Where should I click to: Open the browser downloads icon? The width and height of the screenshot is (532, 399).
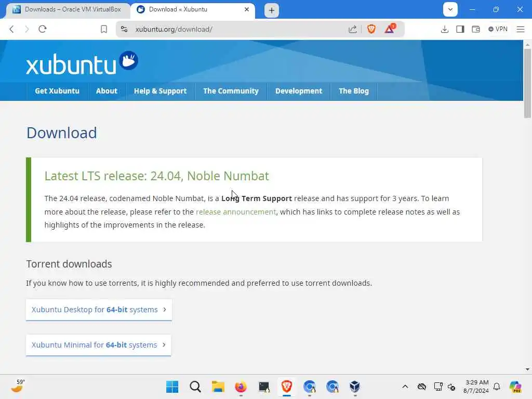point(445,29)
